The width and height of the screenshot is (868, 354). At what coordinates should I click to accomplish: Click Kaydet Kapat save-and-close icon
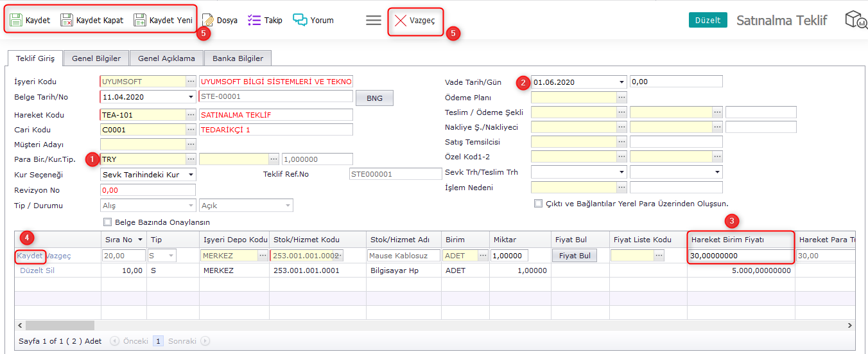tap(67, 20)
